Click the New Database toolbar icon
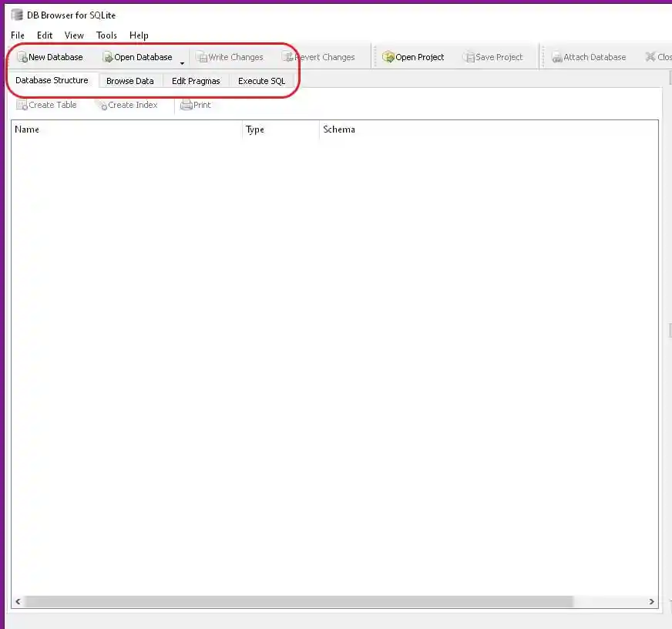The width and height of the screenshot is (672, 629). (22, 57)
